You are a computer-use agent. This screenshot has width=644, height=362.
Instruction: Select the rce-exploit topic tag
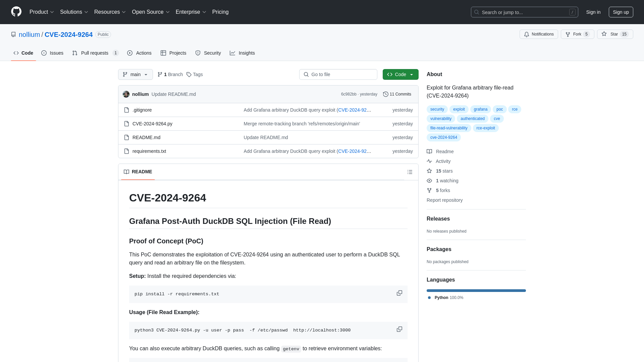(x=486, y=128)
